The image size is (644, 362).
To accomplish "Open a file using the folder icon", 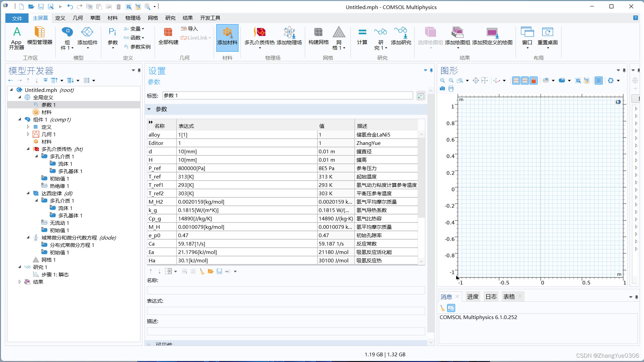I will pos(31,6).
